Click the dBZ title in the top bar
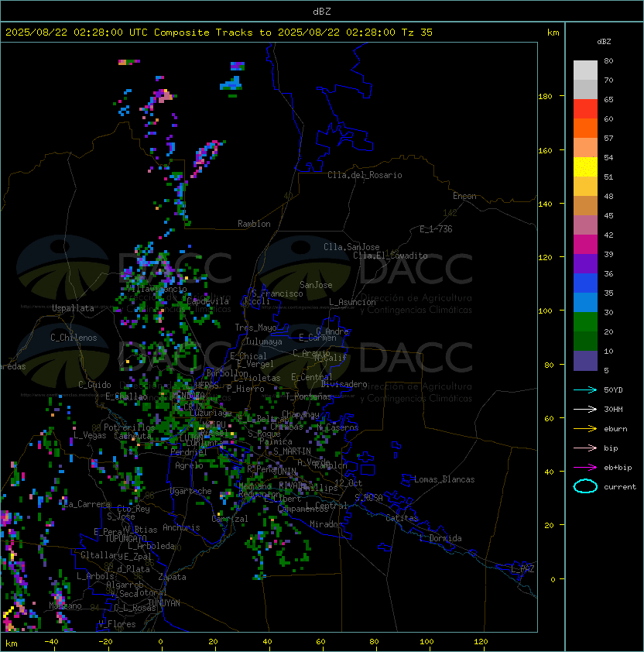 322,12
